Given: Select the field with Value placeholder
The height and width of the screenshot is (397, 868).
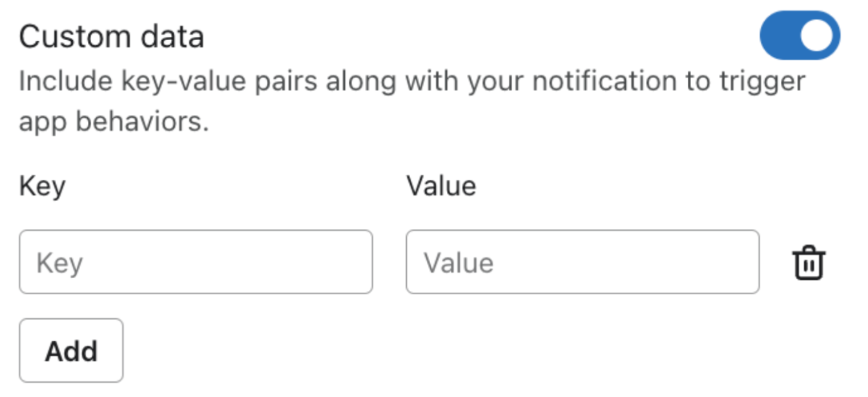Looking at the screenshot, I should pyautogui.click(x=582, y=262).
